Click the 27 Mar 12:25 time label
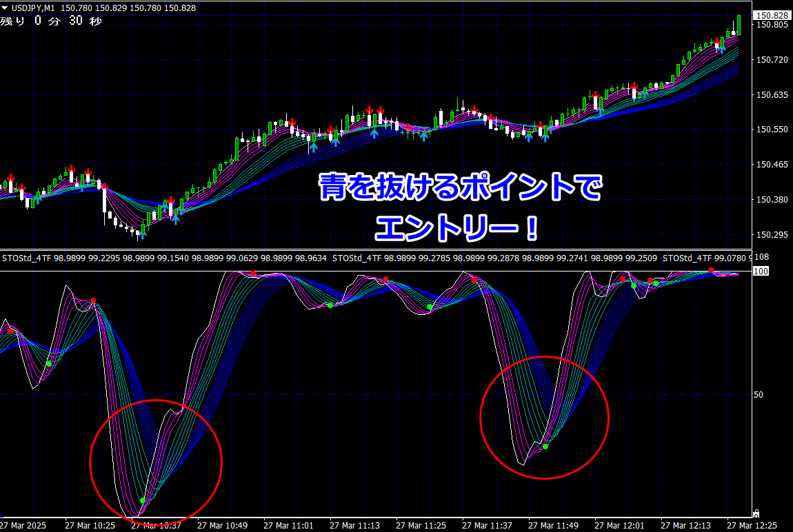The width and height of the screenshot is (793, 532). [x=752, y=525]
